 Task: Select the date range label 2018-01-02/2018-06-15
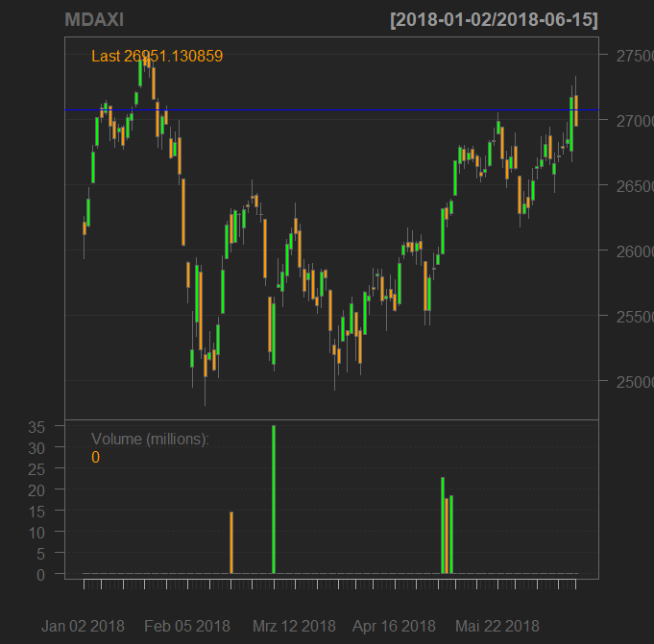coord(494,20)
